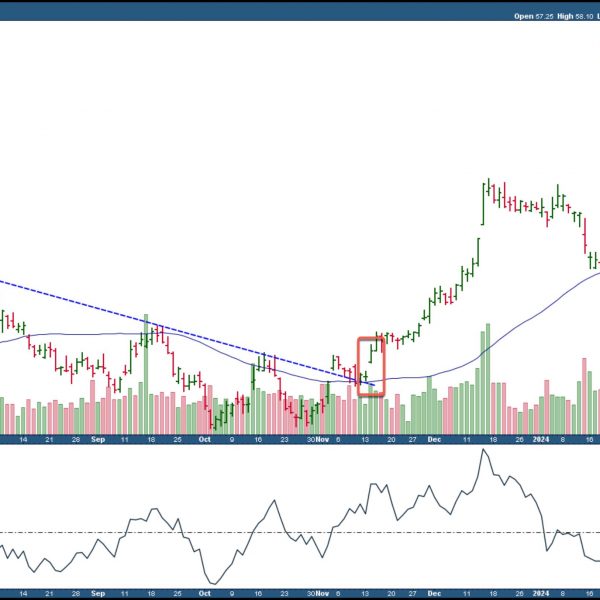Select the Nov label on price chart axis

322,439
